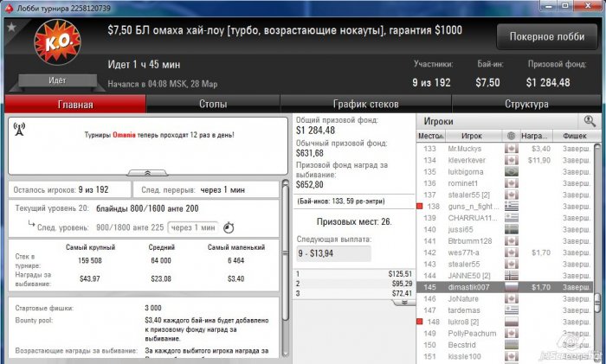The height and width of the screenshot is (364, 606).
Task: Click the next payout field 9 - $13,94
Action: point(334,253)
